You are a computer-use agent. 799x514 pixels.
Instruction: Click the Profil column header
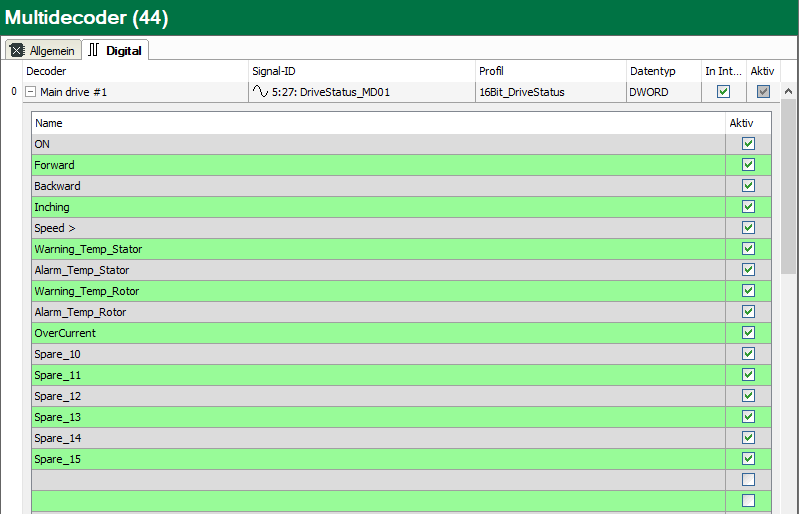tap(551, 71)
